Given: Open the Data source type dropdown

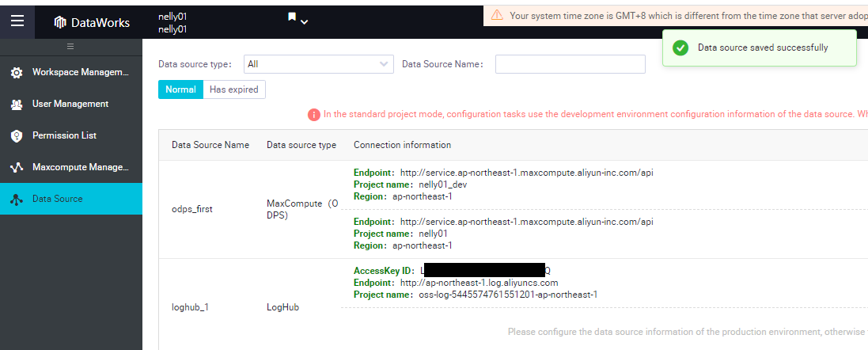Looking at the screenshot, I should click(x=319, y=64).
